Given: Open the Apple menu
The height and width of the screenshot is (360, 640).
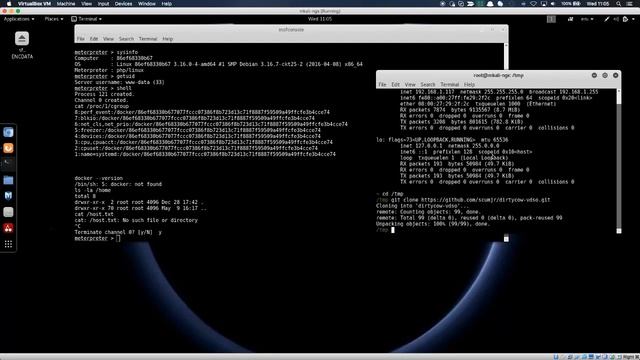Looking at the screenshot, I should pyautogui.click(x=9, y=4).
